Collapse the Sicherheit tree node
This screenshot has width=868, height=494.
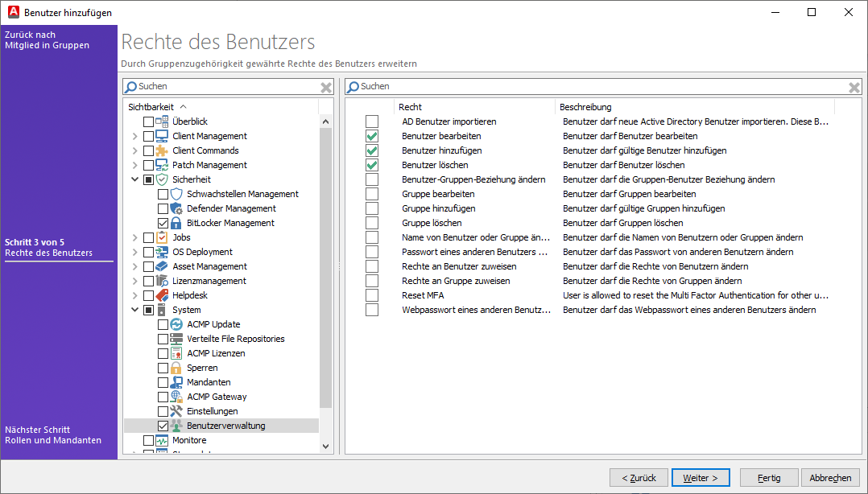pos(134,179)
